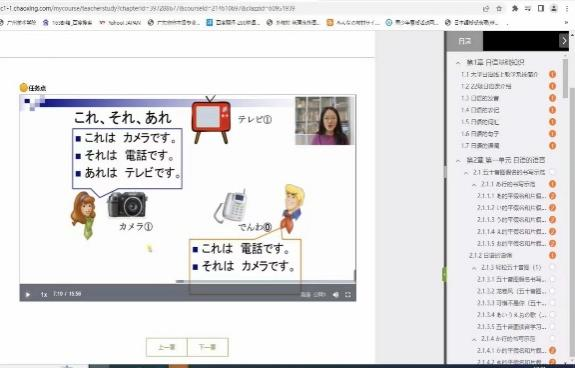The width and height of the screenshot is (575, 368).
Task: Open the browser extensions puzzle icon
Action: [x=515, y=8]
